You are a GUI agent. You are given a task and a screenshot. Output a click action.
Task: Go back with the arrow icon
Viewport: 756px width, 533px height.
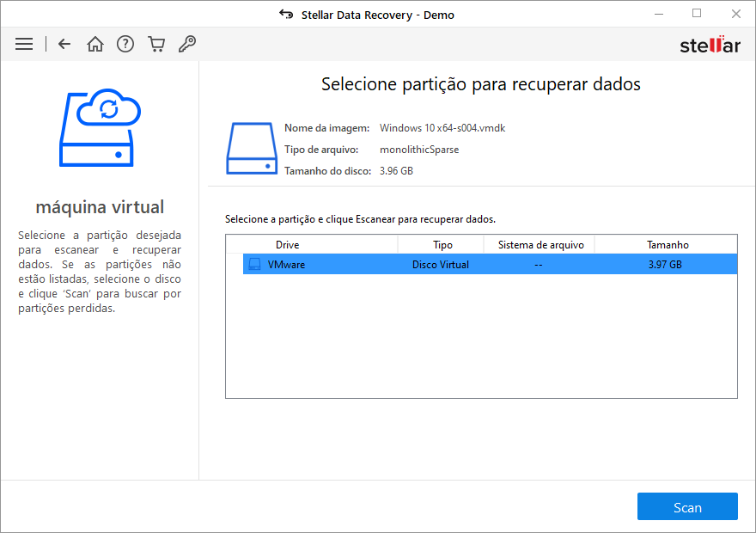(64, 44)
